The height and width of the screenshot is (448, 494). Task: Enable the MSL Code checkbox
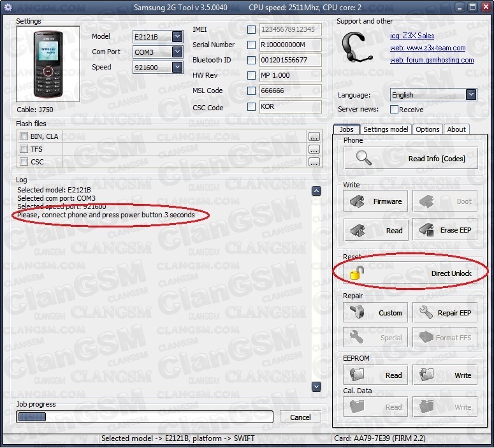pos(251,90)
